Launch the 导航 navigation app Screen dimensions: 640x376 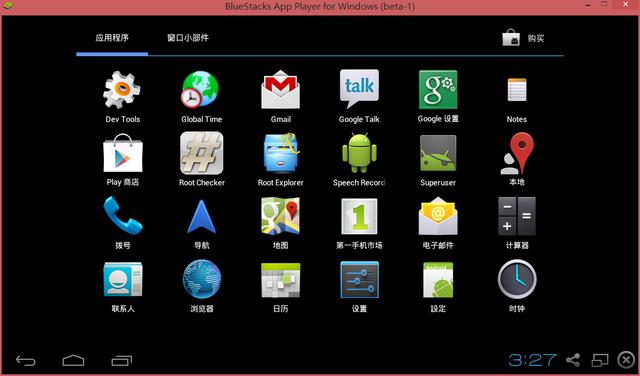[202, 216]
